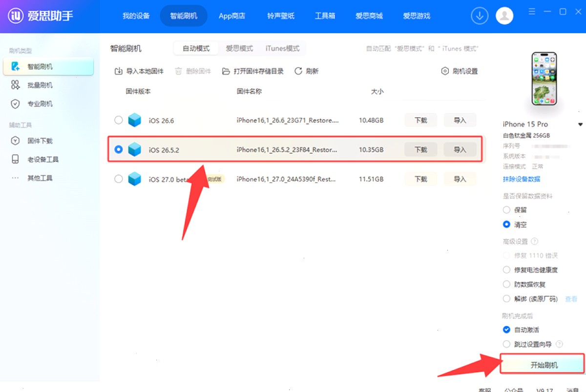Click 导入 for iOS 26.6
586x392 pixels.
point(460,120)
